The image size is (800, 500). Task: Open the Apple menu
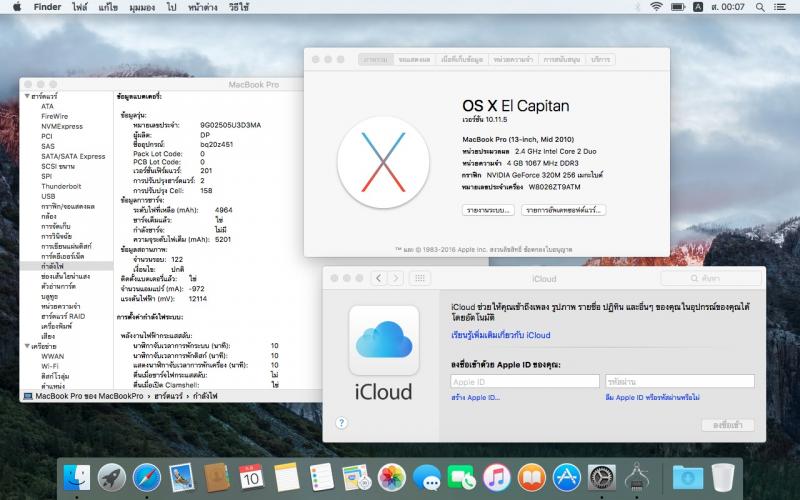(17, 7)
